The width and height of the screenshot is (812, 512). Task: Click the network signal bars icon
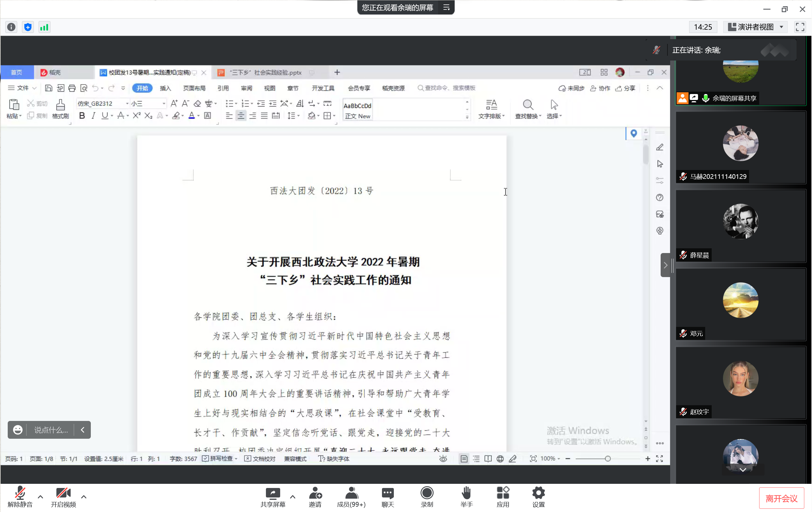tap(44, 27)
